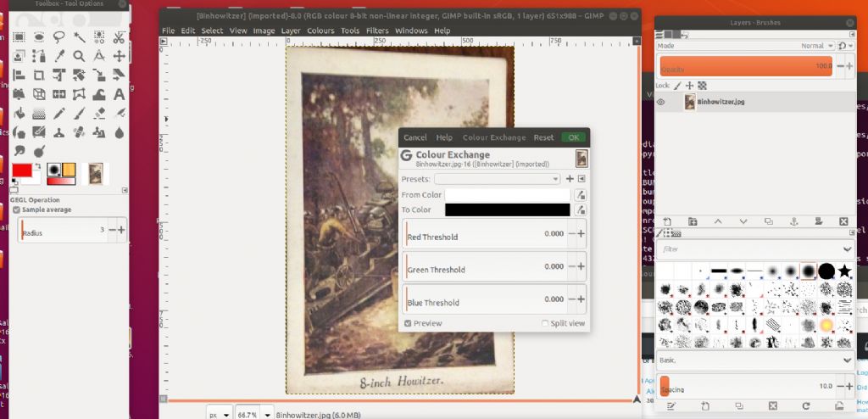
Task: Select the Dodge/Burn tool
Action: (39, 151)
